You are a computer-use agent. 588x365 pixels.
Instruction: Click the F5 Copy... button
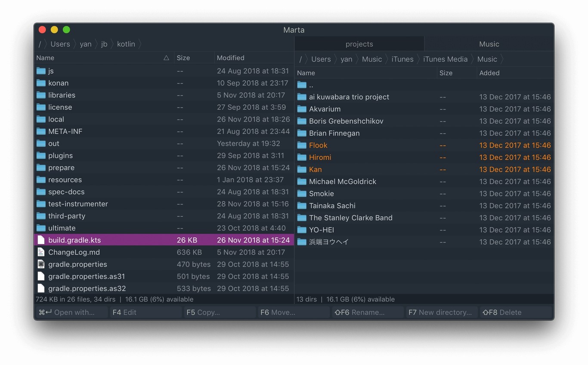click(220, 312)
